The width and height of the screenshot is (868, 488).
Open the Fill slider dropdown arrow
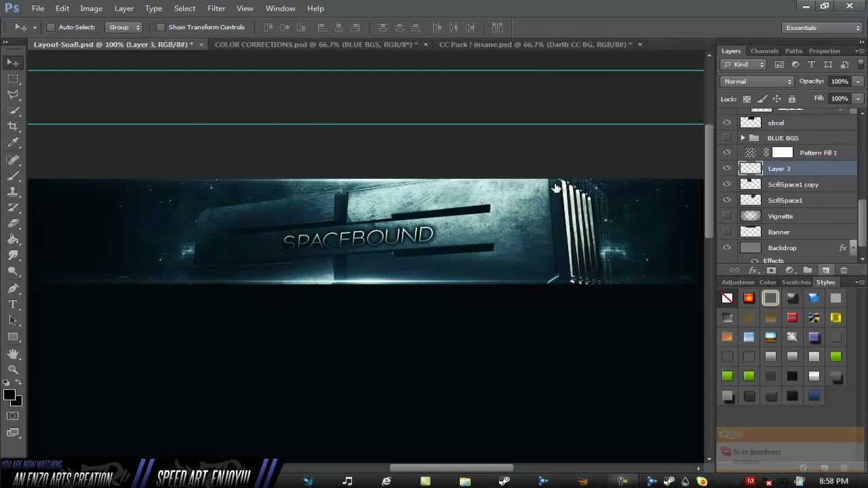858,99
